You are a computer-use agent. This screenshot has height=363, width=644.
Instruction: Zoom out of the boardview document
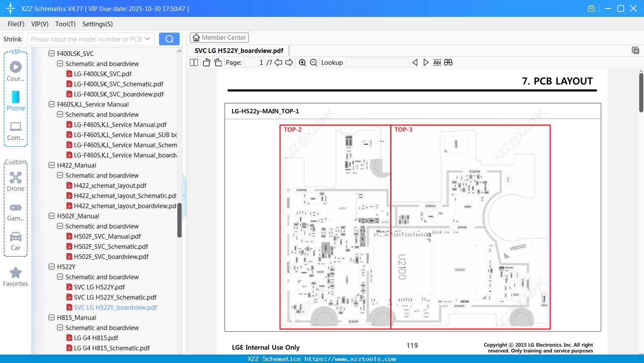(313, 62)
